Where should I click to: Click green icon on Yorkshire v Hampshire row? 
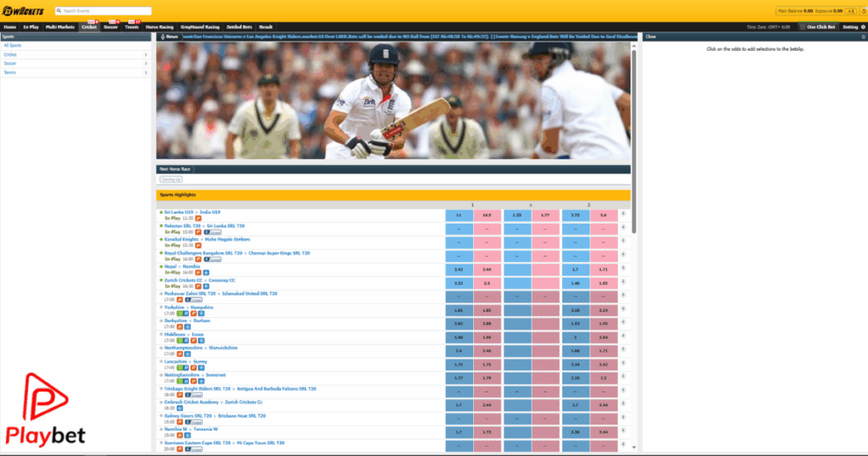[180, 314]
